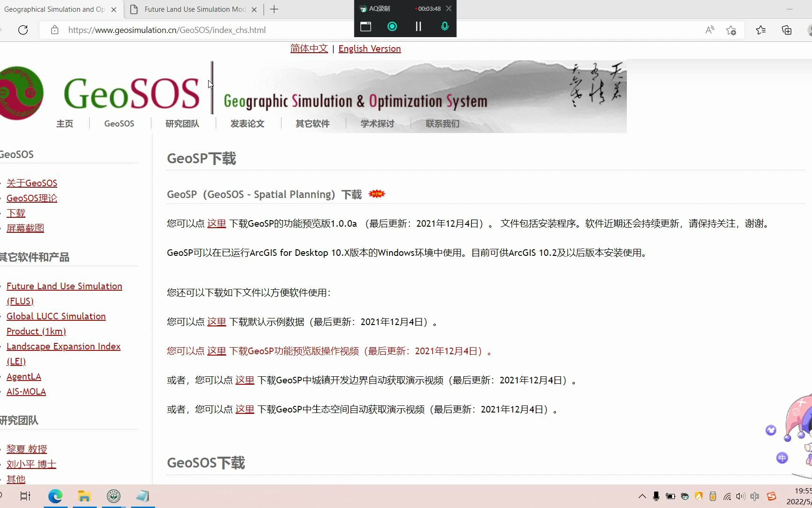Click the green record circle in AQ recorder
Viewport: 812px width, 508px height.
pos(392,26)
